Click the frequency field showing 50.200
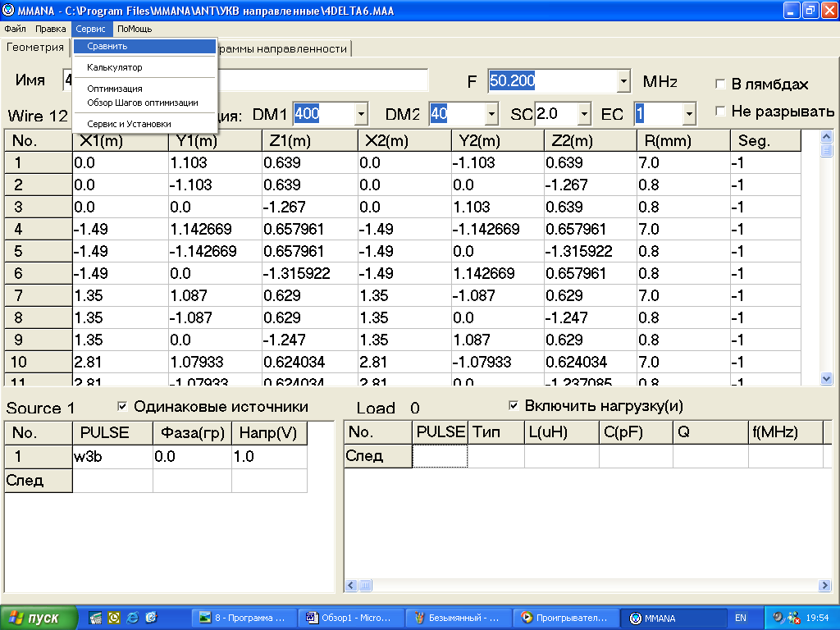 point(553,81)
